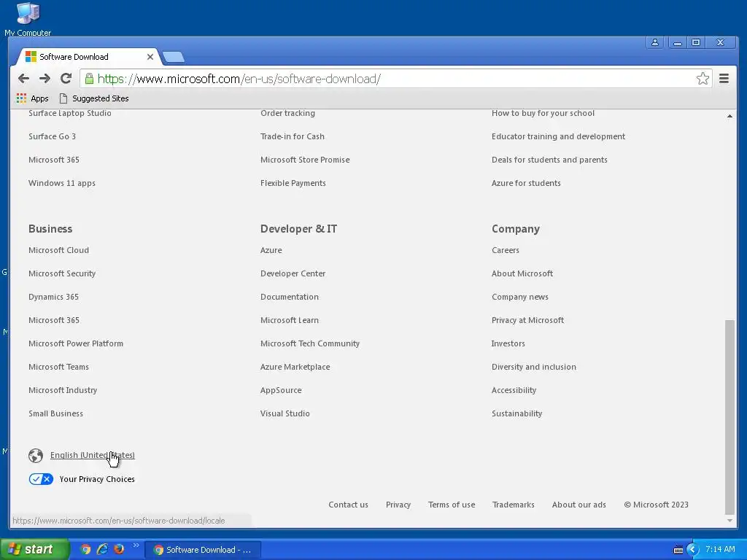Open the Apps grid shortcut

point(32,98)
